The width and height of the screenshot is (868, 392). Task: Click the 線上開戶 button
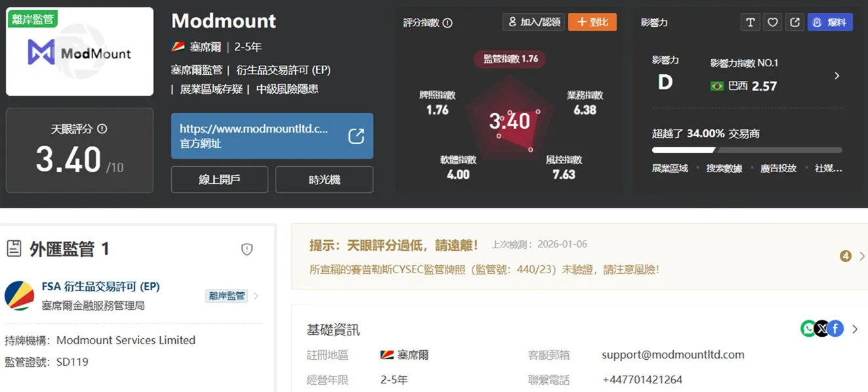coord(219,179)
